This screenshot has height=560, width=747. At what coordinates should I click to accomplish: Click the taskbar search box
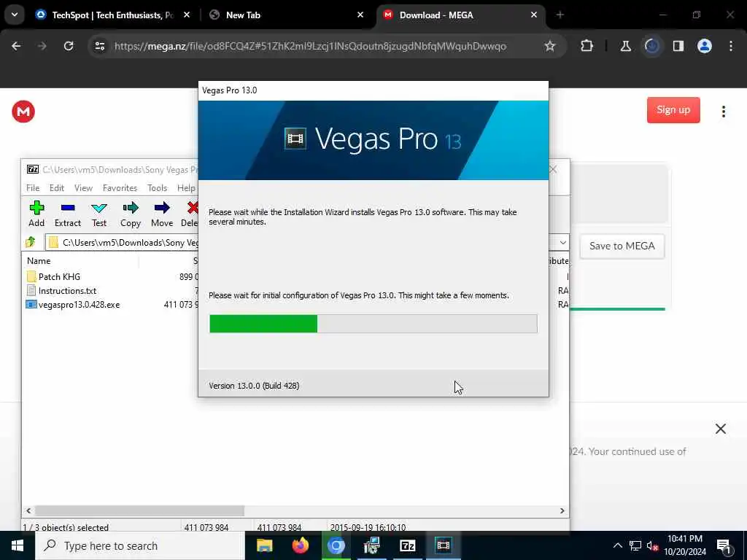pos(139,545)
